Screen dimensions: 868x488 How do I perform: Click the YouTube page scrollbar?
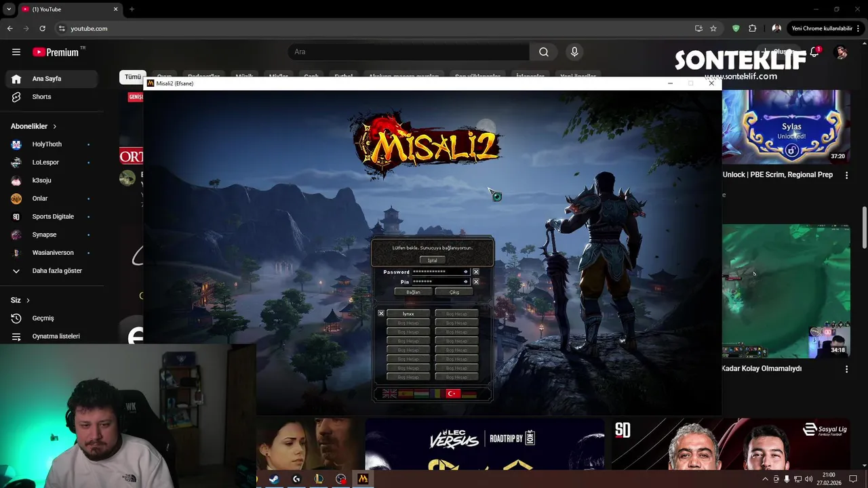click(864, 227)
